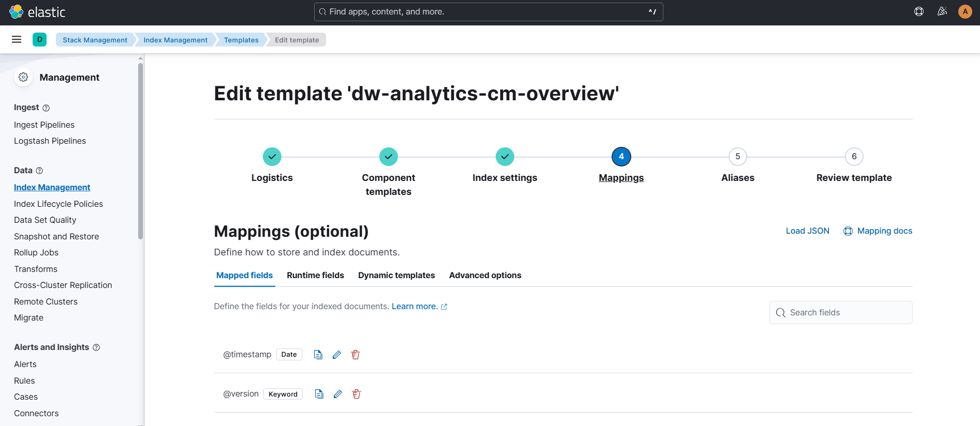980x426 pixels.
Task: Click the Management gear icon
Action: tap(23, 77)
